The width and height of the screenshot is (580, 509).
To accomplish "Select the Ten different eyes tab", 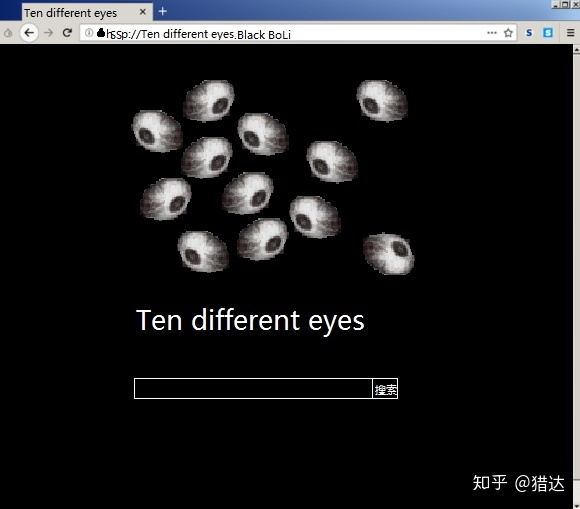I will point(87,12).
